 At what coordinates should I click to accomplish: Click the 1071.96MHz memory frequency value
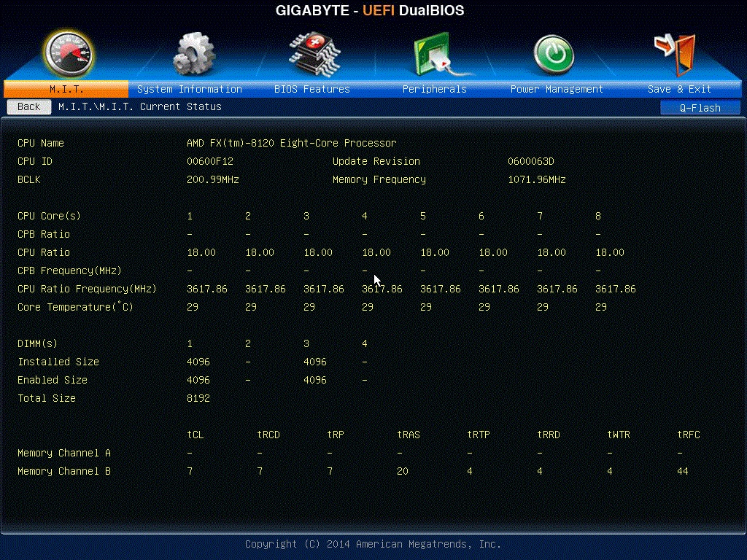point(536,179)
